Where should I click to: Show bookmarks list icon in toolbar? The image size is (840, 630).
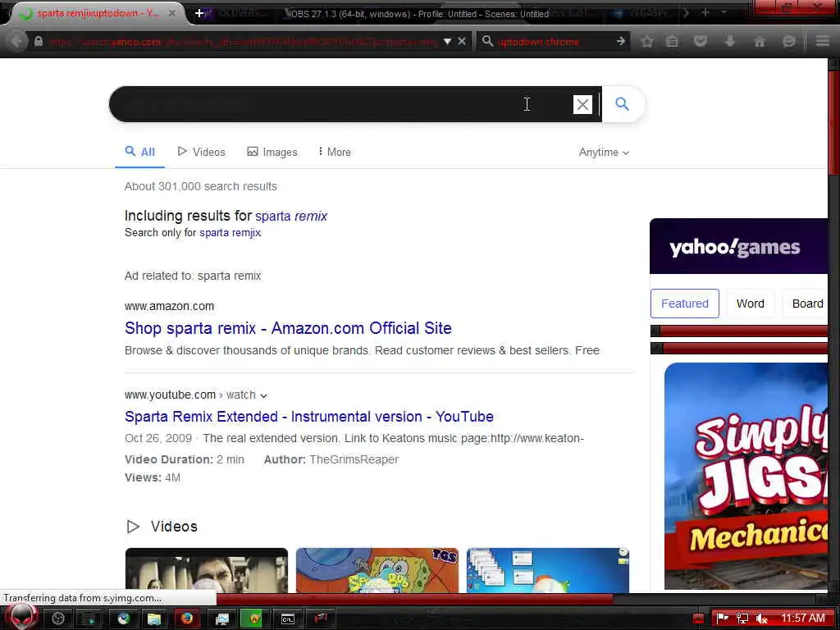tap(672, 41)
